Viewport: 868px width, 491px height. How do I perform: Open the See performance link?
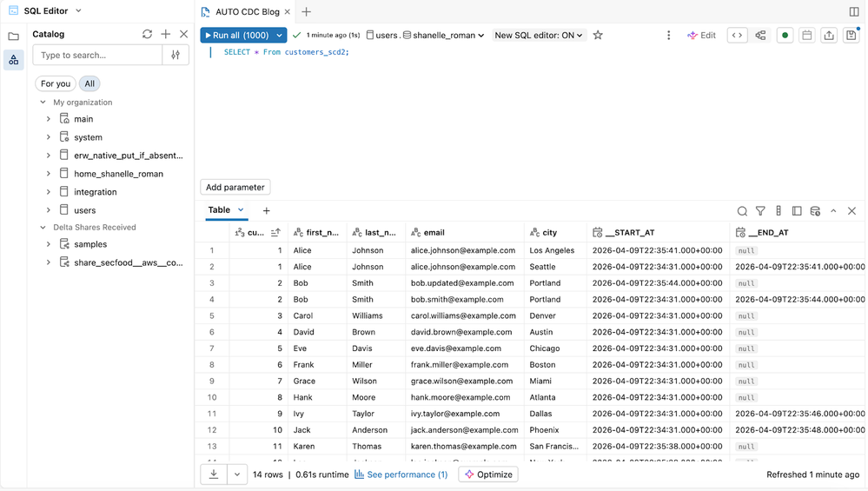pos(407,474)
